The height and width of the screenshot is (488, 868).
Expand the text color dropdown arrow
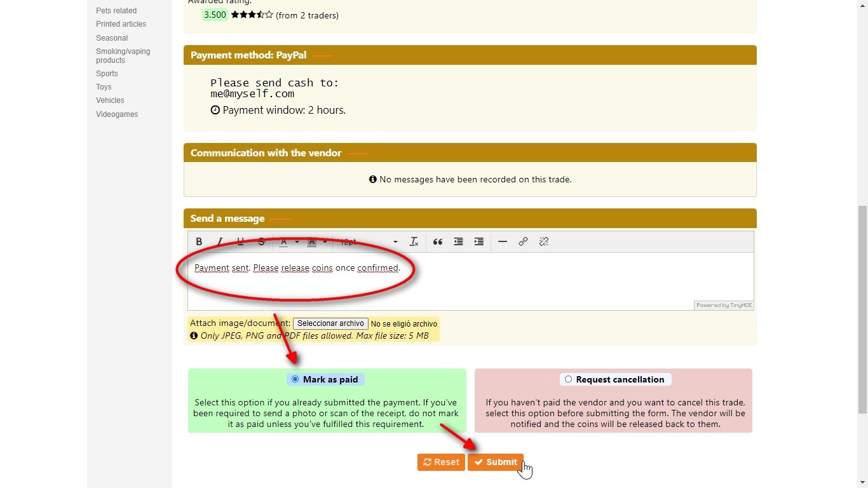coord(297,241)
